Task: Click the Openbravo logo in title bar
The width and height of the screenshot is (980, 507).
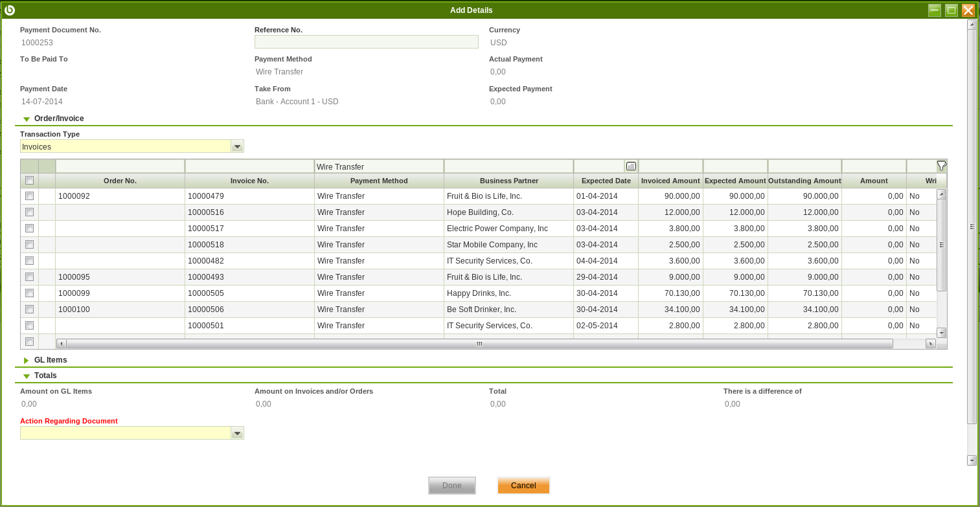Action: point(10,10)
